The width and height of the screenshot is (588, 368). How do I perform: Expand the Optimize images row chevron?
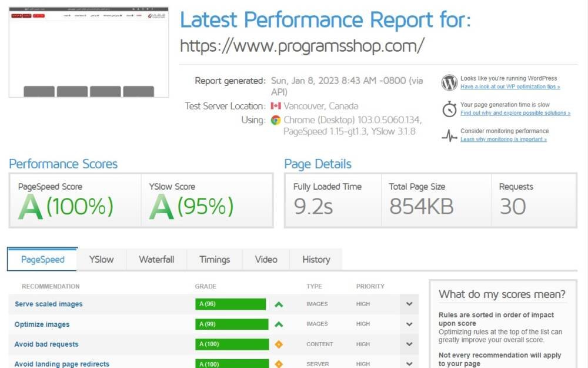click(409, 324)
